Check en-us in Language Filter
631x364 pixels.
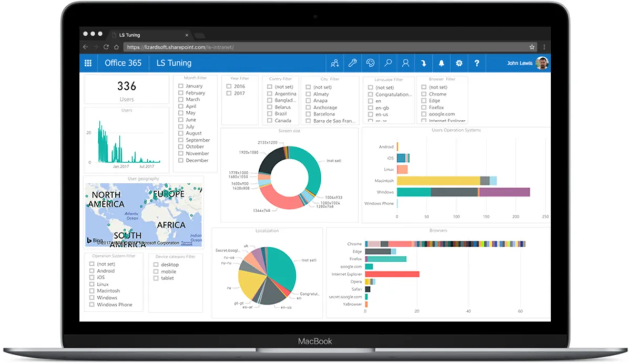371,114
